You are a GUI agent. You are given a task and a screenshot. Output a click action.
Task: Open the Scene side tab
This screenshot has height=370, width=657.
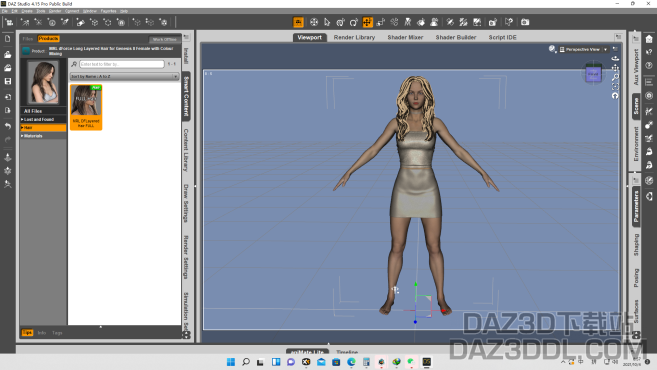(x=636, y=106)
